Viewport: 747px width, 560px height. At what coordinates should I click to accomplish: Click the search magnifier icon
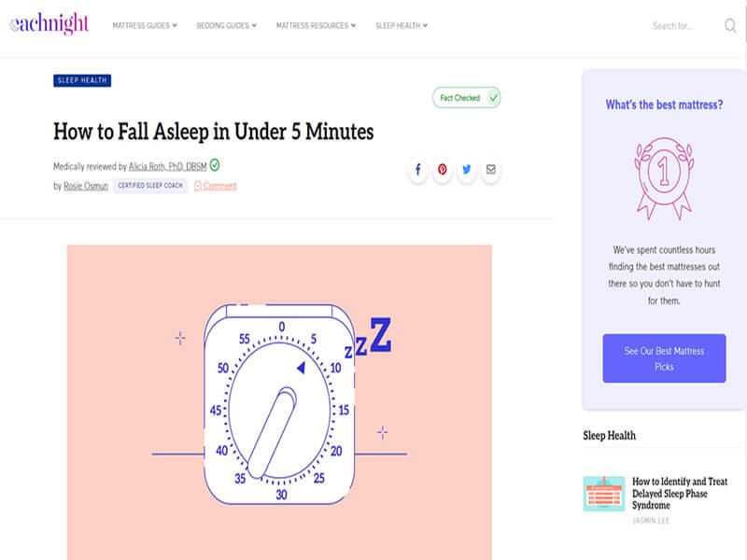730,25
